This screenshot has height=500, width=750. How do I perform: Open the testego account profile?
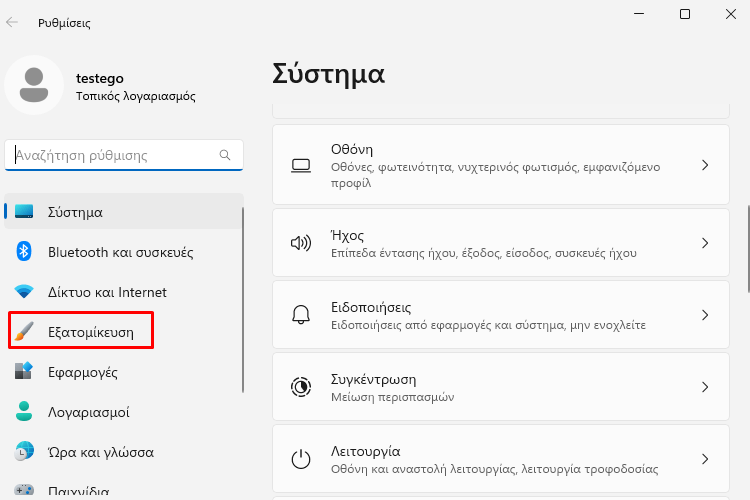point(100,86)
